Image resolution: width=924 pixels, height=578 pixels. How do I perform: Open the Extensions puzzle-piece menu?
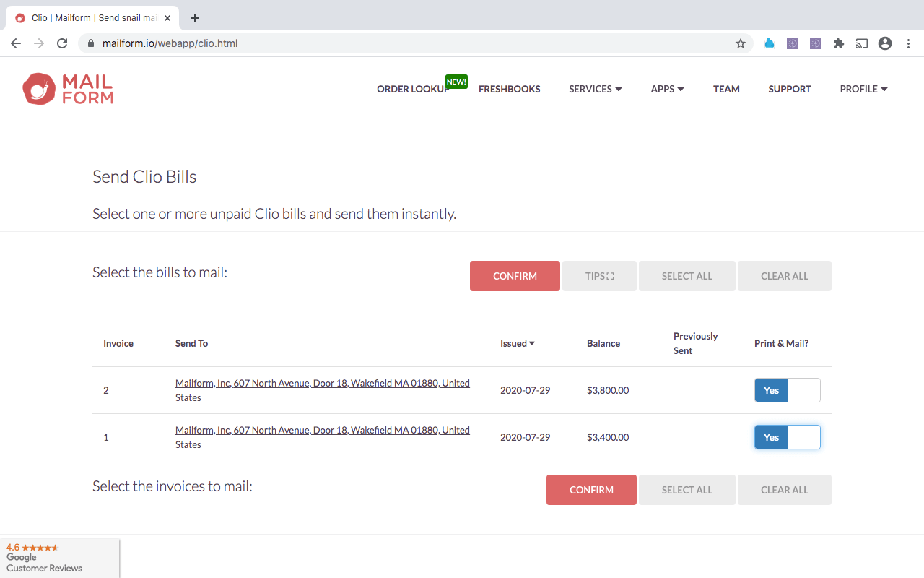[x=839, y=43]
